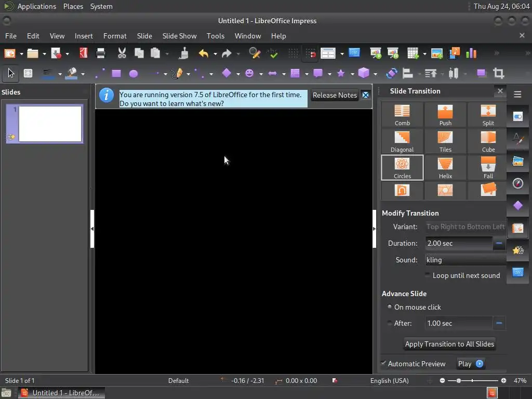Click the Redo arrow icon
532x399 pixels.
pyautogui.click(x=227, y=54)
